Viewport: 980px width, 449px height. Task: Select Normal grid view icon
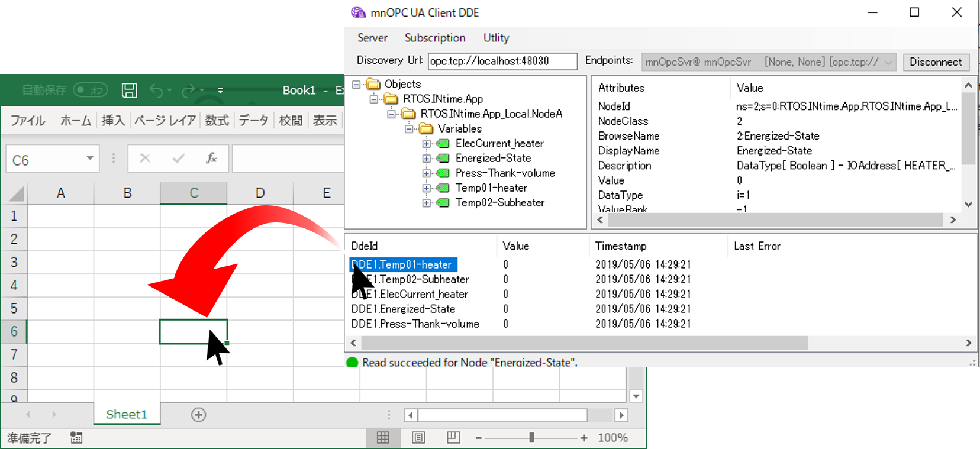(x=383, y=438)
